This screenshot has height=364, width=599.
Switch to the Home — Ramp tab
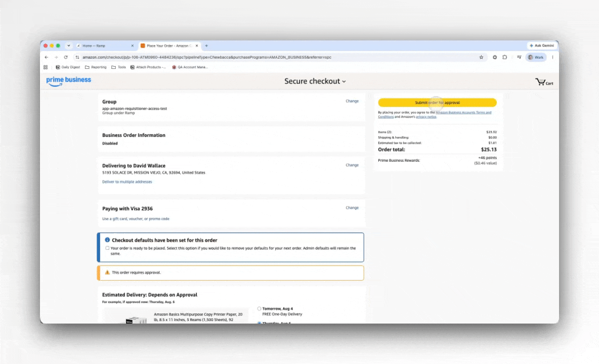(x=105, y=46)
